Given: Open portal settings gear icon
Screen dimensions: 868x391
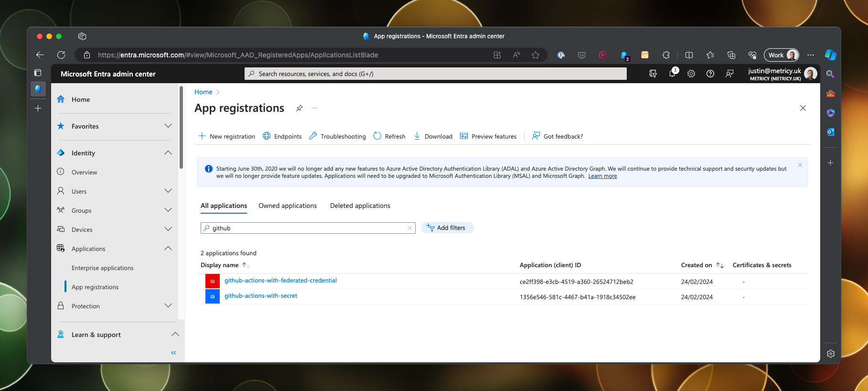Looking at the screenshot, I should click(691, 74).
